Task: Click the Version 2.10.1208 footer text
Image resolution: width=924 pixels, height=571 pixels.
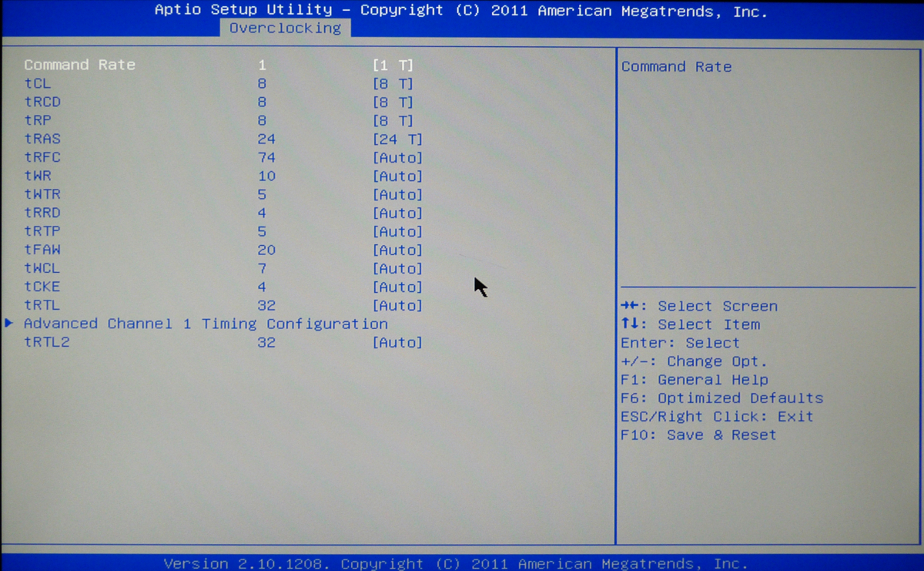Action: point(455,563)
